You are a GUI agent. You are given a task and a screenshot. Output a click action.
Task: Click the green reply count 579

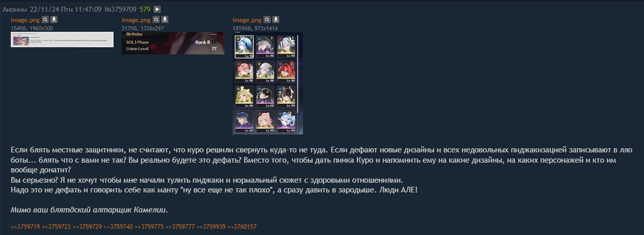145,9
